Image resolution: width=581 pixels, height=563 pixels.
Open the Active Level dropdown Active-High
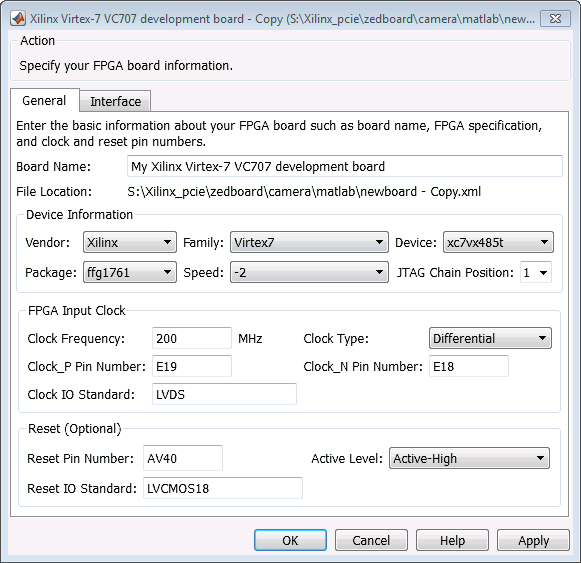[469, 458]
